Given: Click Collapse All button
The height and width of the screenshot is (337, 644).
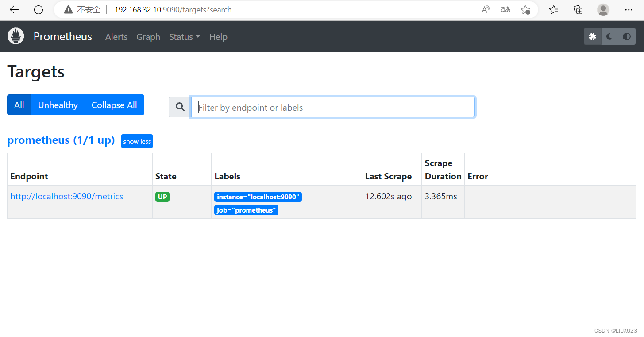Looking at the screenshot, I should click(114, 105).
